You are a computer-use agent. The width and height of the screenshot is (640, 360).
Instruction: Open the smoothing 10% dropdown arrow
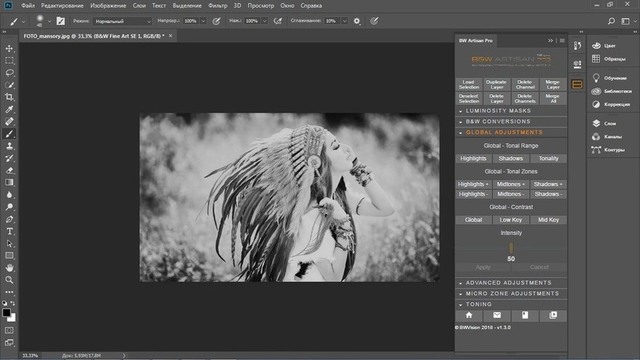coord(344,21)
